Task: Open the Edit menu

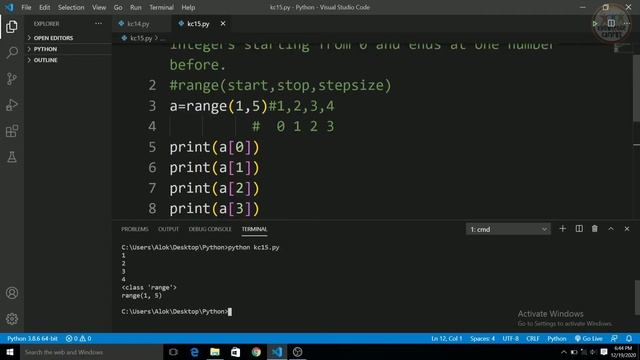Action: 44,7
